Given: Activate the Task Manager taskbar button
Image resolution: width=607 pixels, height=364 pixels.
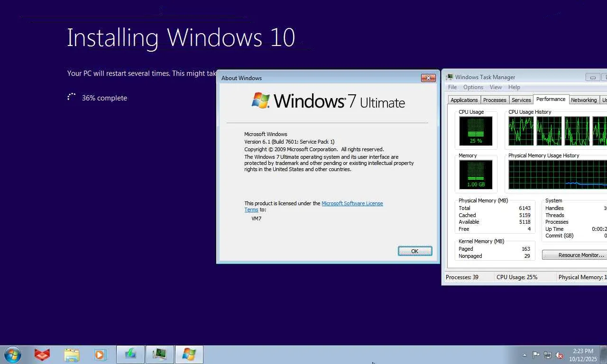Looking at the screenshot, I should pos(160,355).
